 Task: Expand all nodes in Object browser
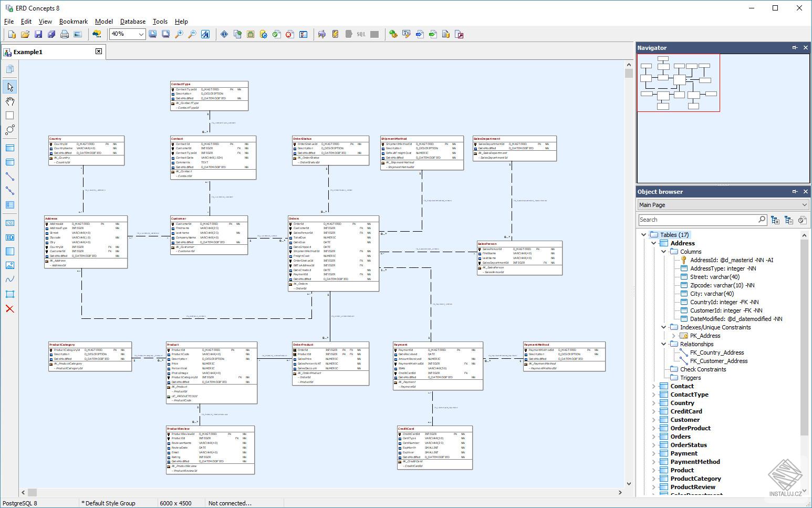point(775,220)
